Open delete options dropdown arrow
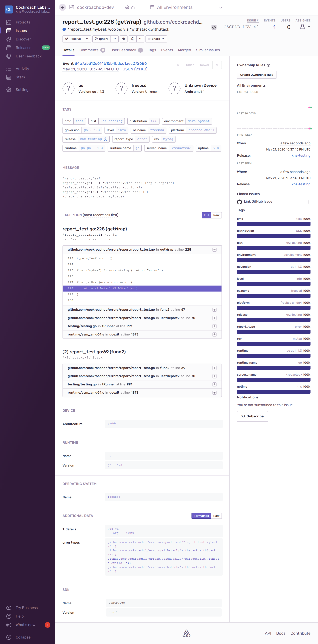Screen dimensions: 318x644 (x=140, y=39)
